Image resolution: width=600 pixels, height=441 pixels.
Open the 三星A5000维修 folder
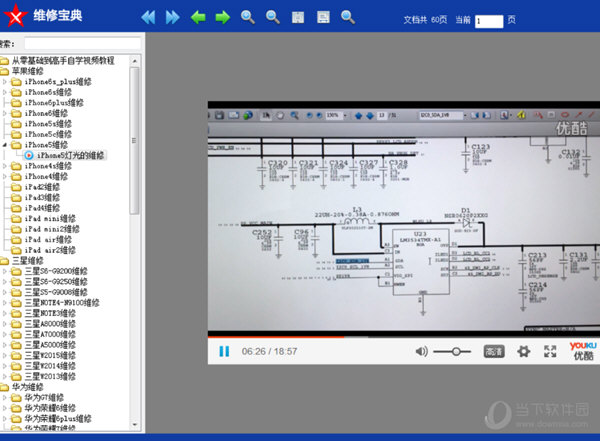coord(50,345)
